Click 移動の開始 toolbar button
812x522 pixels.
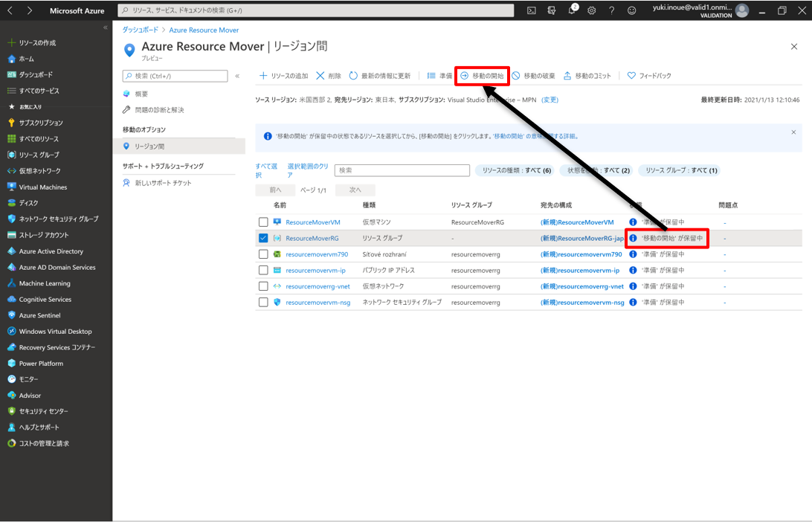pyautogui.click(x=482, y=76)
